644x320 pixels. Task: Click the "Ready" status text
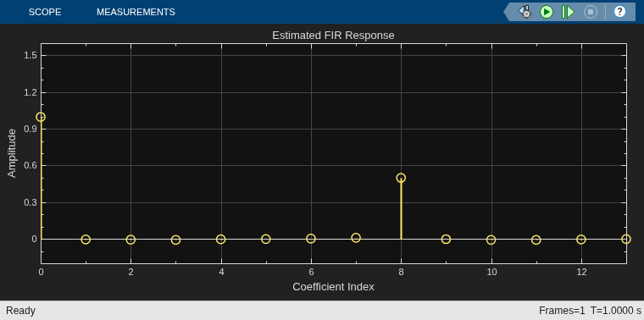20,311
